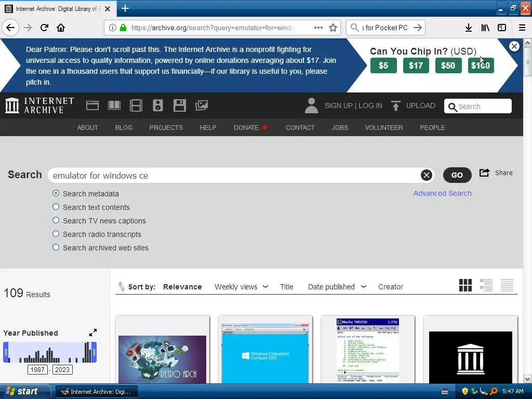Donate $50 button
Screen dimensions: 532x399
click(x=448, y=65)
